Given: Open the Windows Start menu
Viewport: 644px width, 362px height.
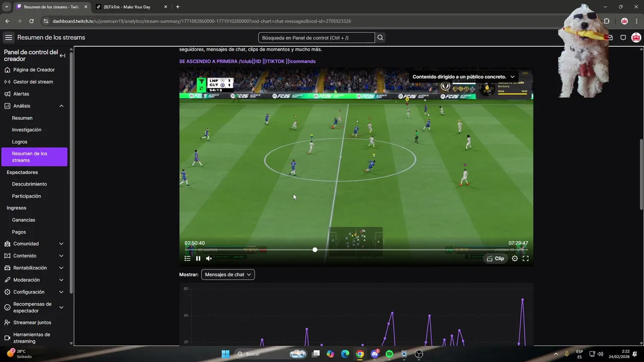Looking at the screenshot, I should coord(225,354).
